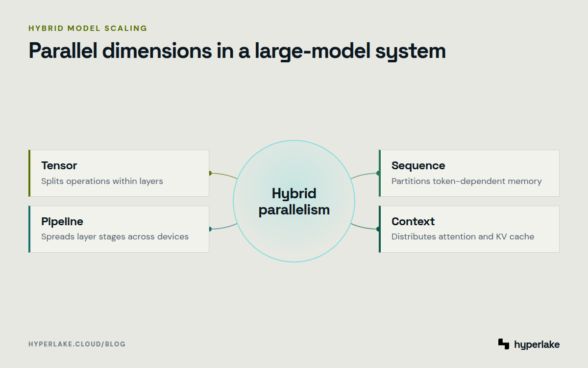
Task: Click 'Splits operations within layers' text
Action: tap(102, 181)
